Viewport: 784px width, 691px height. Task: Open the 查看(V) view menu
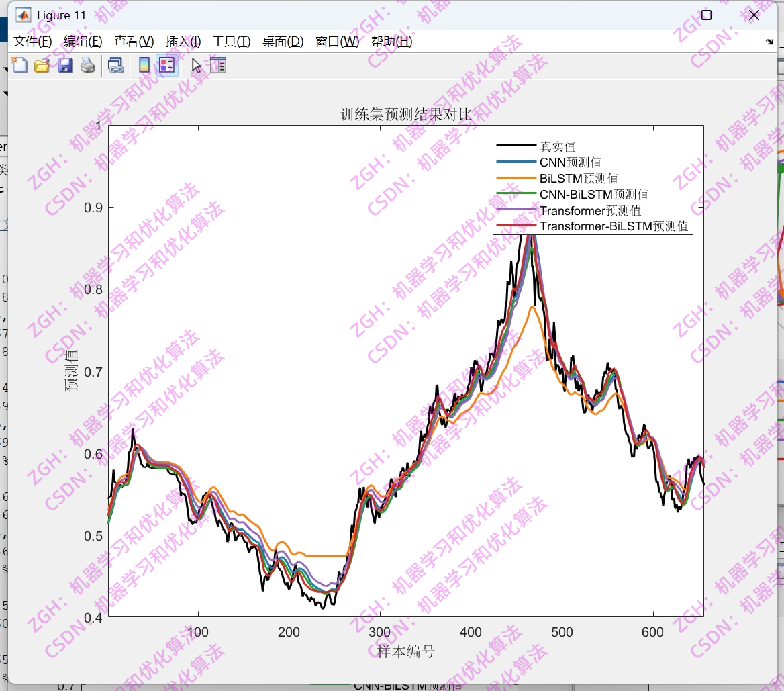coord(132,41)
